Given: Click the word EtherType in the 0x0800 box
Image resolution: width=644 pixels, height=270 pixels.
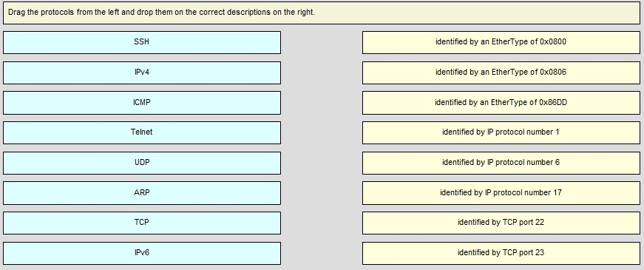Looking at the screenshot, I should 509,41.
